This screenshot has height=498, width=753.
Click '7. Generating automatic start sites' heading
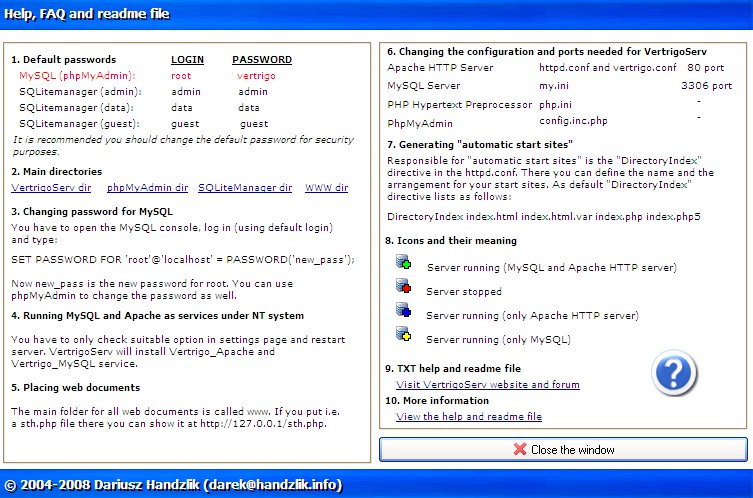(480, 145)
